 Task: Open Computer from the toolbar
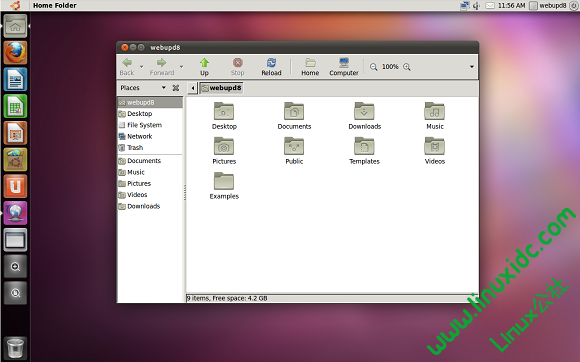click(344, 67)
